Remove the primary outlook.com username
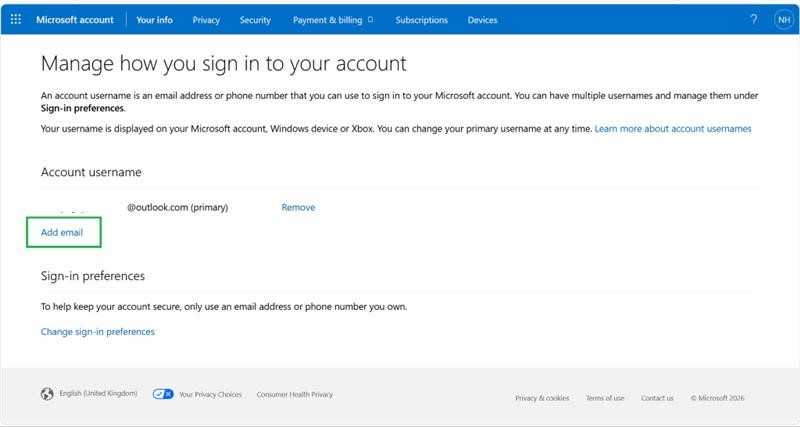This screenshot has height=427, width=800. [x=298, y=207]
